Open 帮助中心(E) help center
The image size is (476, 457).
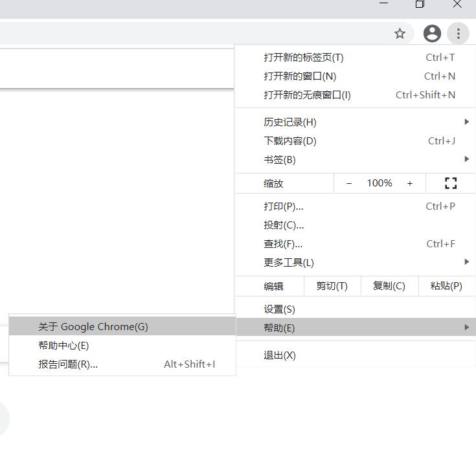click(122, 345)
